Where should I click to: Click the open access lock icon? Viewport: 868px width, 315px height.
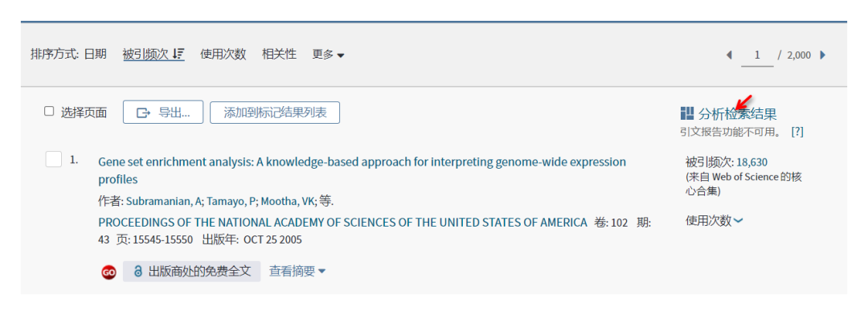click(x=138, y=272)
